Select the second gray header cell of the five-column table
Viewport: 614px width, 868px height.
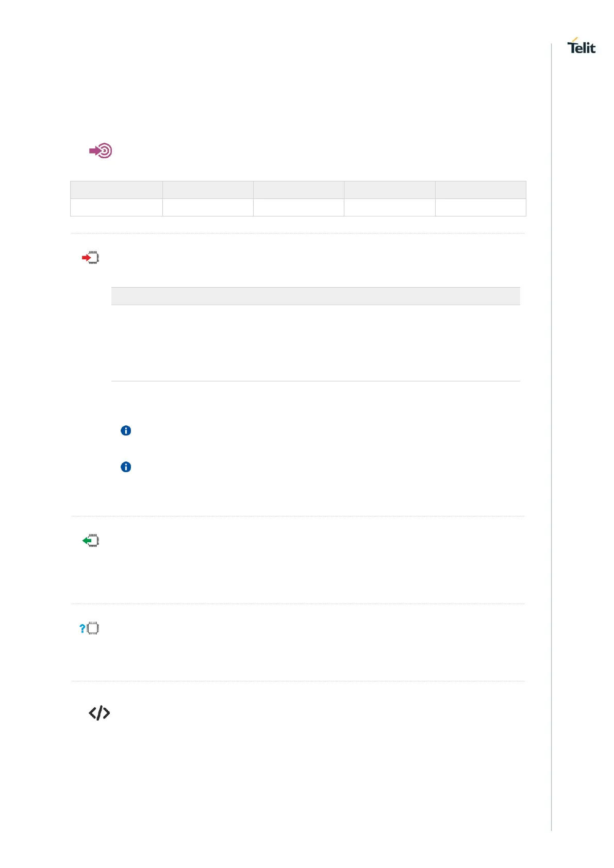(x=208, y=190)
